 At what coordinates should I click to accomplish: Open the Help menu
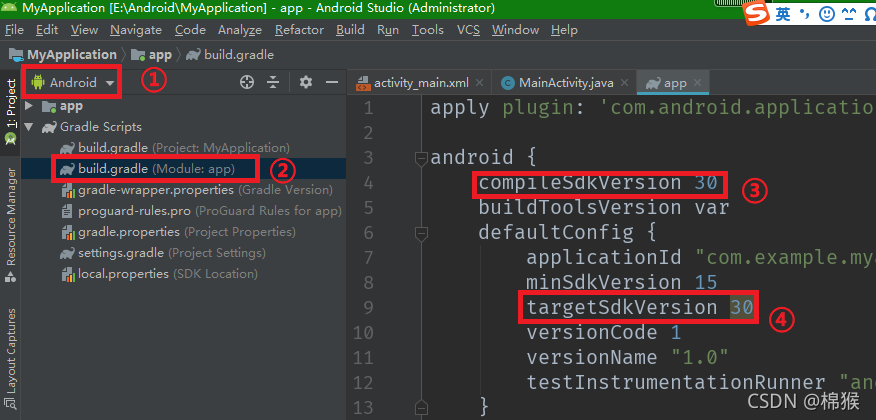(x=564, y=30)
